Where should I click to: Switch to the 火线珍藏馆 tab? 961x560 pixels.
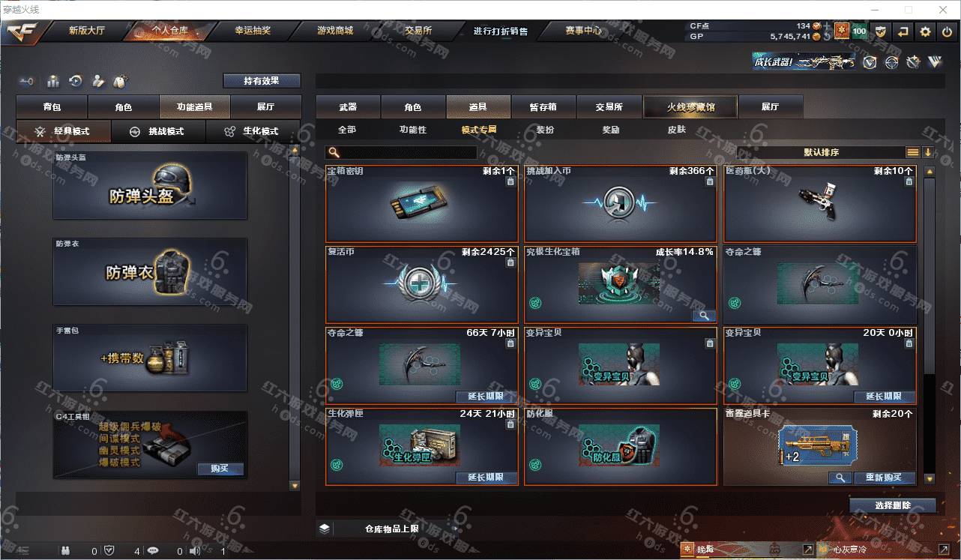(690, 107)
